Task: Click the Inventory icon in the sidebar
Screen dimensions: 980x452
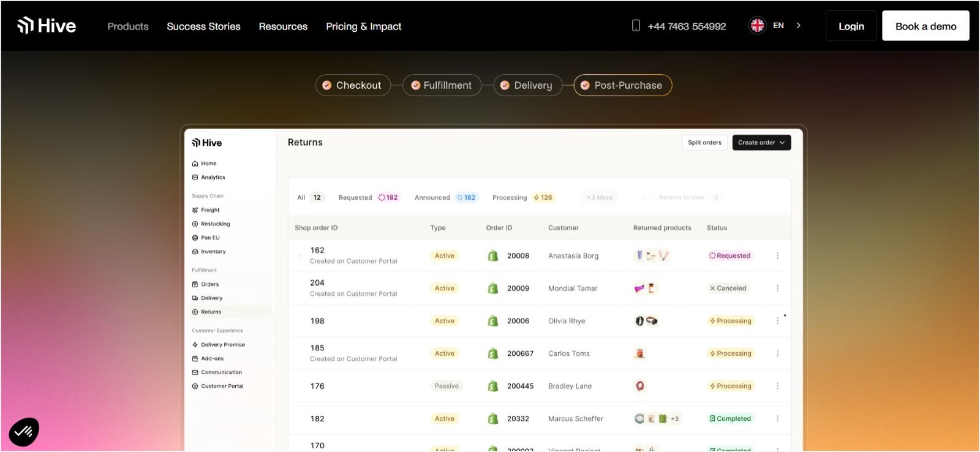Action: click(x=195, y=252)
